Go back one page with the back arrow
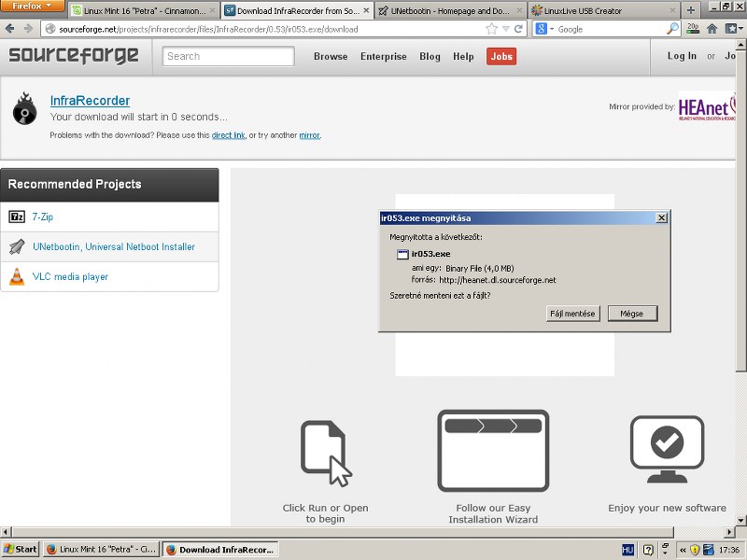 (9, 29)
